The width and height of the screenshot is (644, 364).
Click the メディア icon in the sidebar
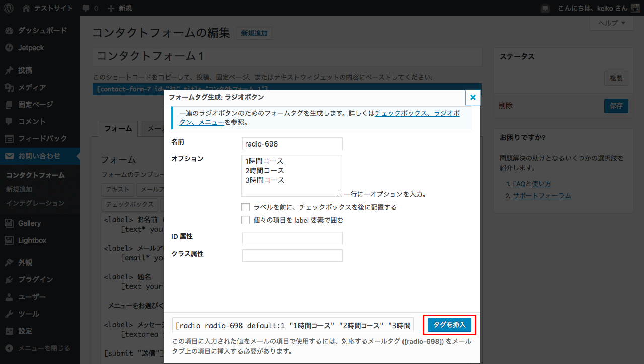tap(9, 87)
